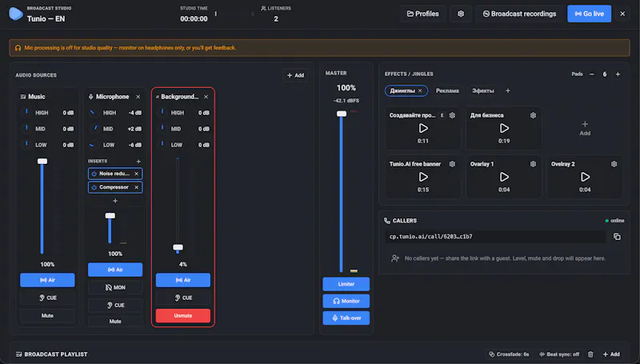Click the Tunio logo icon
This screenshot has height=364, width=640.
pos(15,14)
